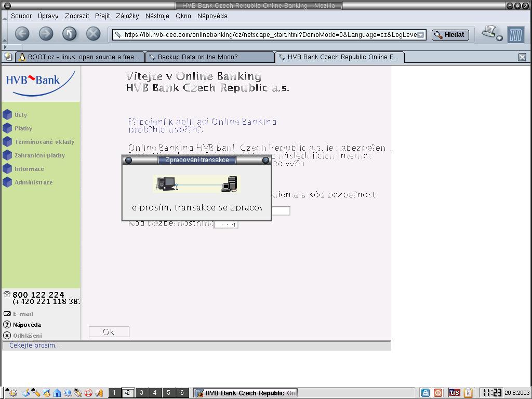532x399 pixels.
Task: Click the Ok button at page bottom
Action: pos(109,332)
